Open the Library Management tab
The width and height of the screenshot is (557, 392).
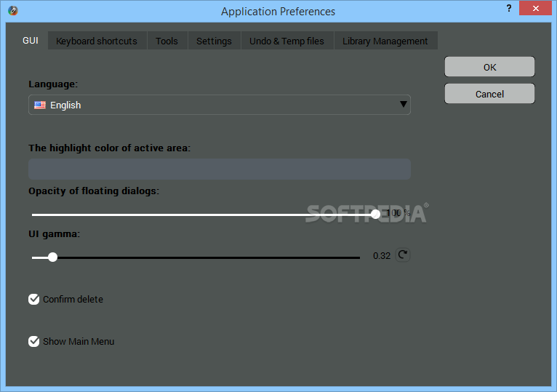coord(385,41)
